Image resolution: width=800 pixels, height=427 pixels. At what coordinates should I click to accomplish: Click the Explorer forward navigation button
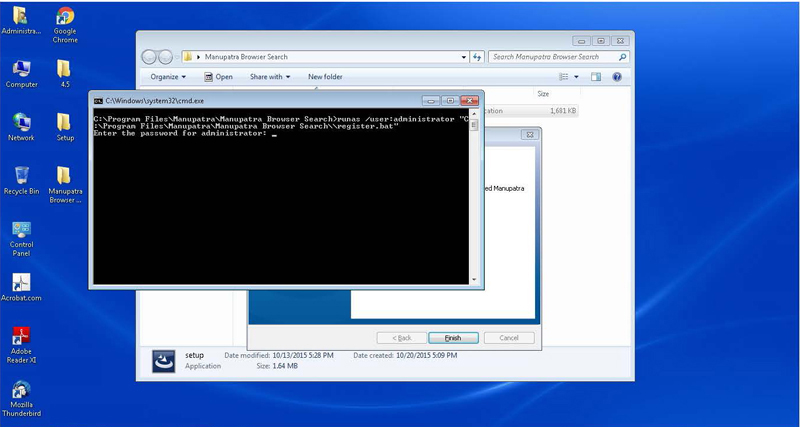coord(165,57)
